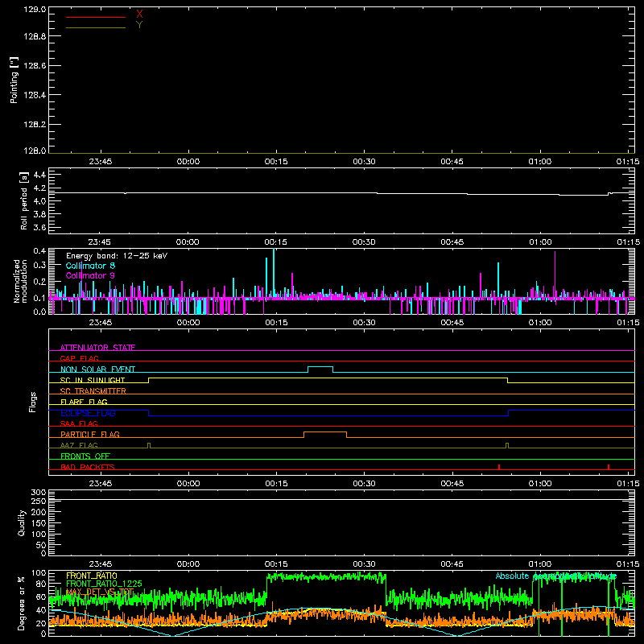The image size is (644, 644).
Task: Click the Flags axis title
Action: [32, 402]
